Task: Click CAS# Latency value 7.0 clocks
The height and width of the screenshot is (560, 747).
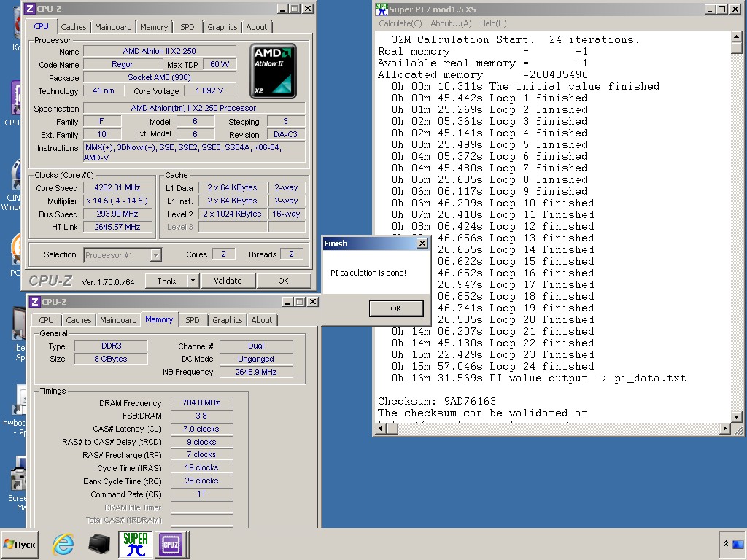Action: coord(201,429)
